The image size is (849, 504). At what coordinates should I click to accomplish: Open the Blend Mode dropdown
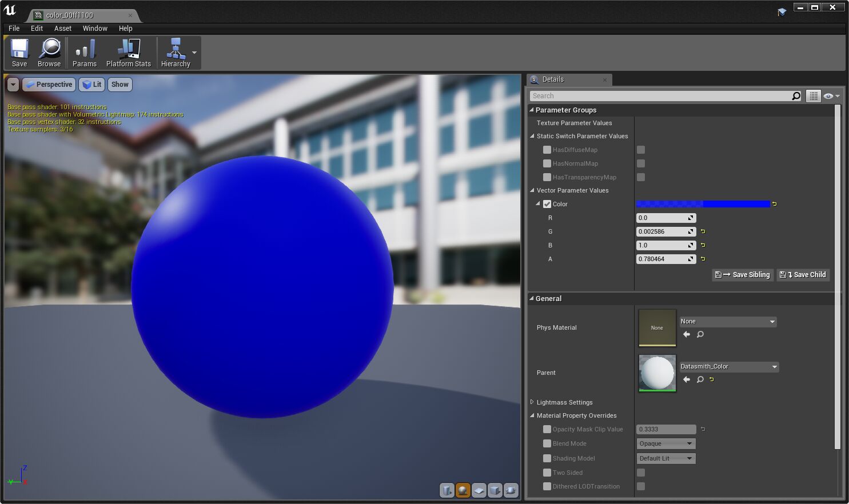tap(665, 443)
